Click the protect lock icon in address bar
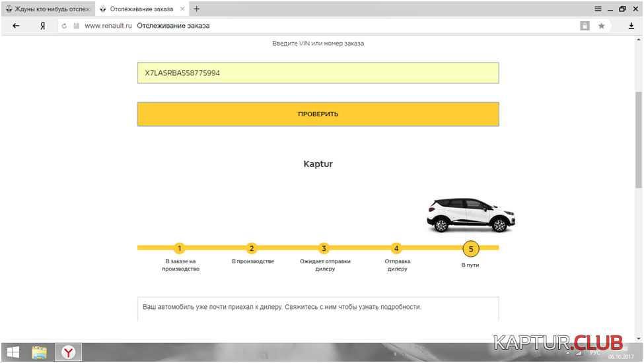Screen dimensions: 644x363 coord(585,26)
